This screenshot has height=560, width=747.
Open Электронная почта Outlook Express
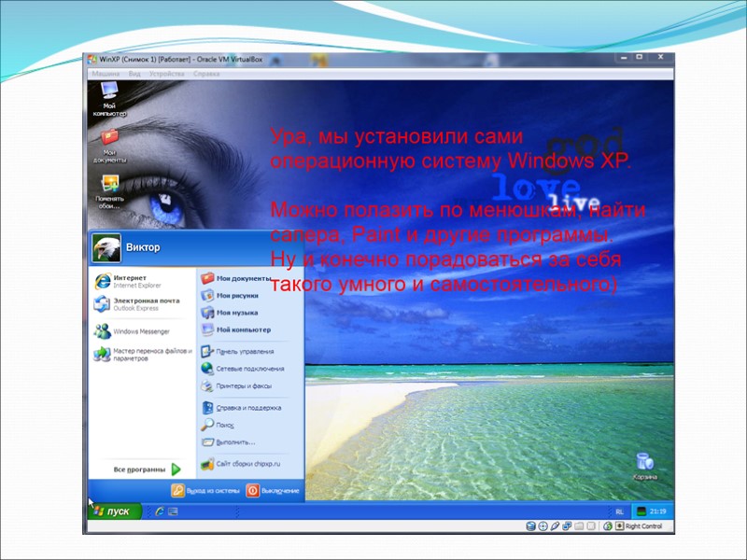point(136,304)
